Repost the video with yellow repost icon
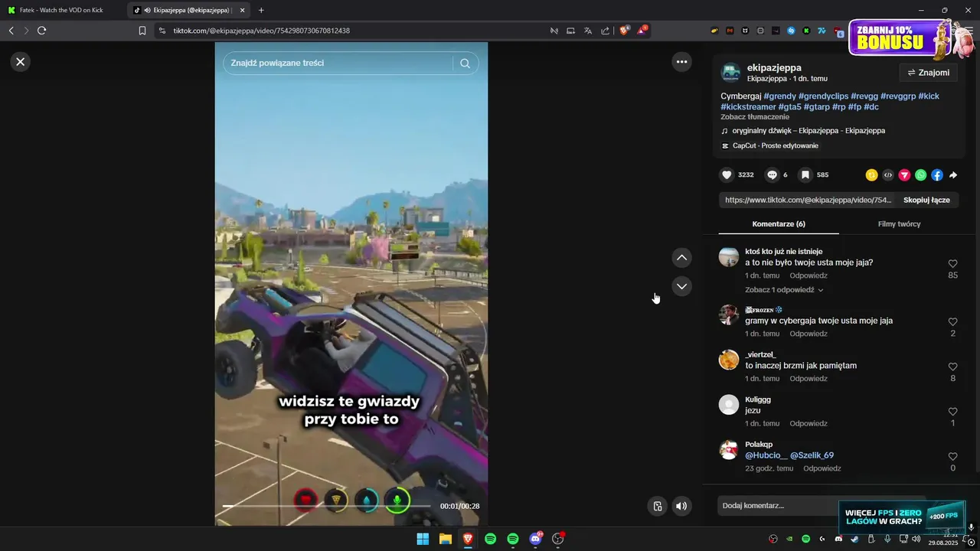980x551 pixels. (x=871, y=175)
